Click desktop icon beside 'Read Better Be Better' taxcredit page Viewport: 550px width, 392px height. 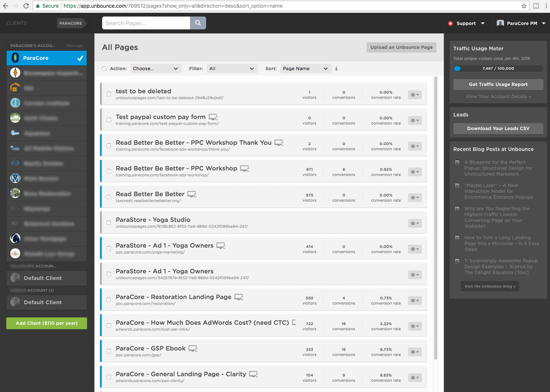click(x=192, y=194)
